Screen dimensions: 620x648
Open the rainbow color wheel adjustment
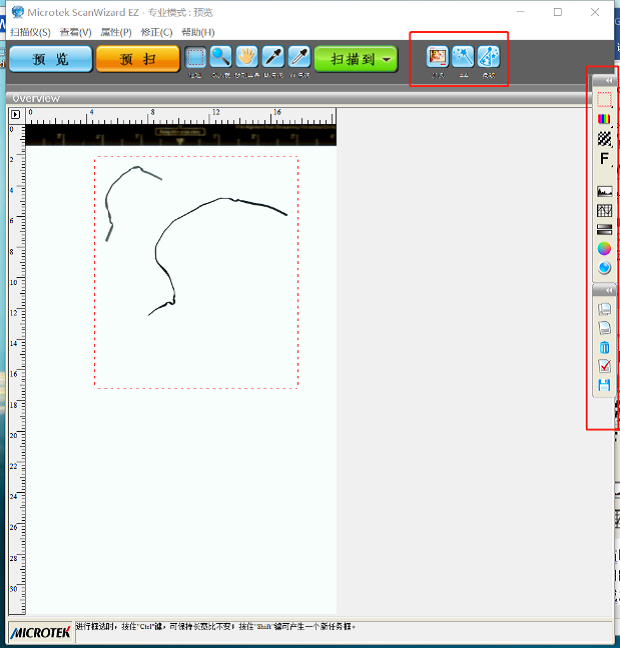(x=604, y=248)
